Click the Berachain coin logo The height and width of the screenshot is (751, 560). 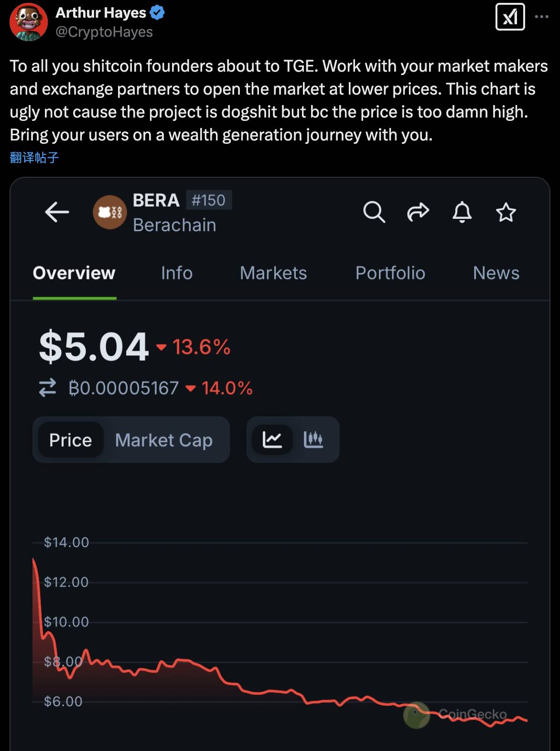110,212
